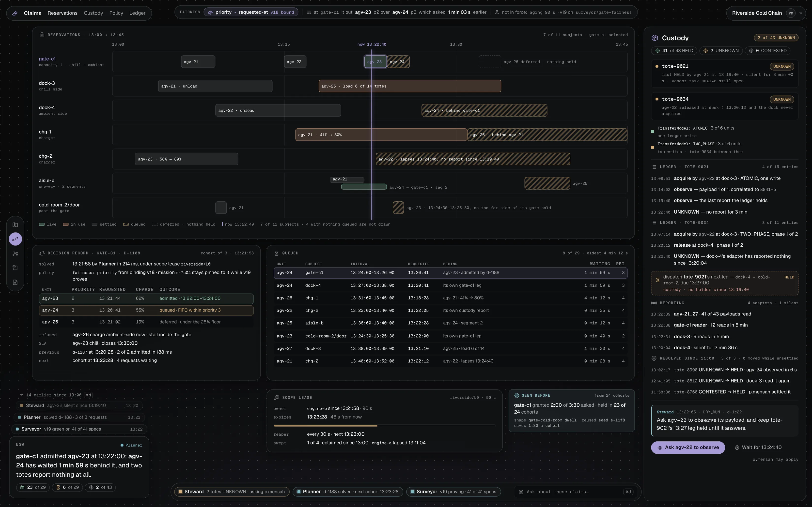This screenshot has height=507, width=812.
Task: Click the Reservations panel header icon
Action: (x=42, y=34)
